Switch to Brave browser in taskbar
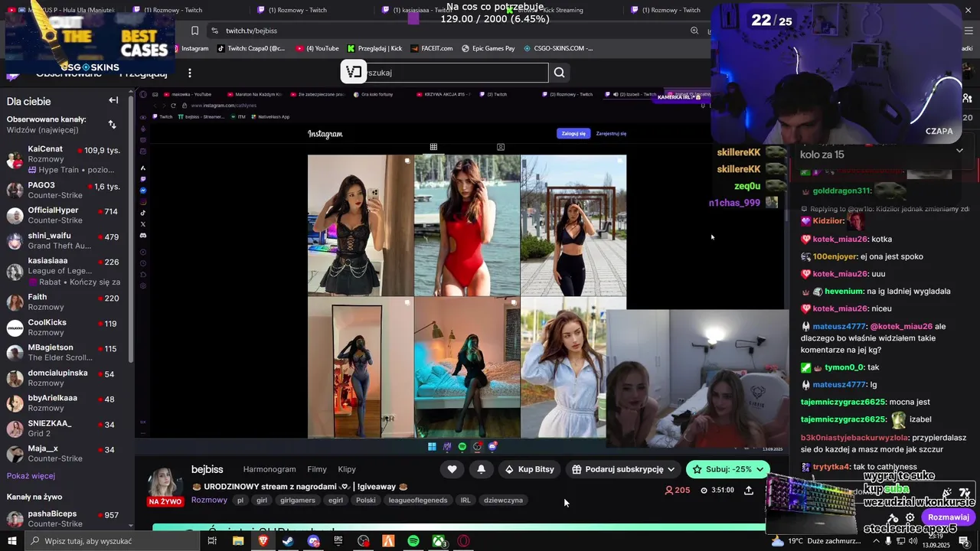The width and height of the screenshot is (980, 551). [x=263, y=541]
